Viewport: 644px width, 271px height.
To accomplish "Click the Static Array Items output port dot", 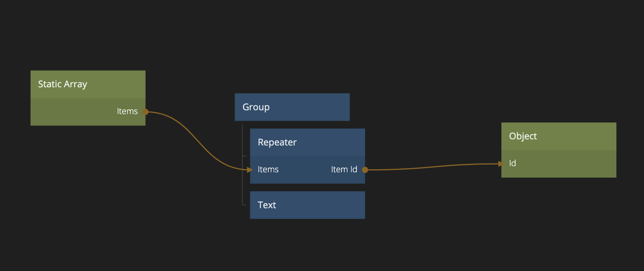I will 145,112.
